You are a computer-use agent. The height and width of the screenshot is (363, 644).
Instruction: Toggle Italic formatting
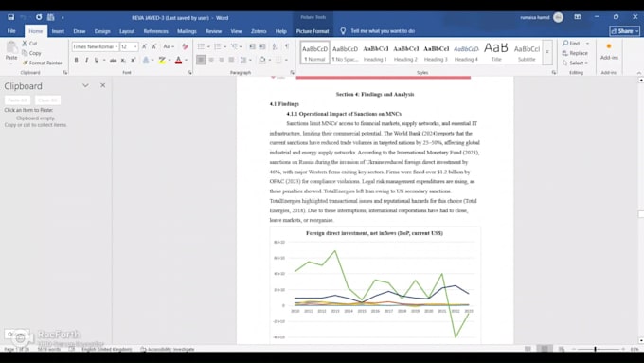pos(86,60)
